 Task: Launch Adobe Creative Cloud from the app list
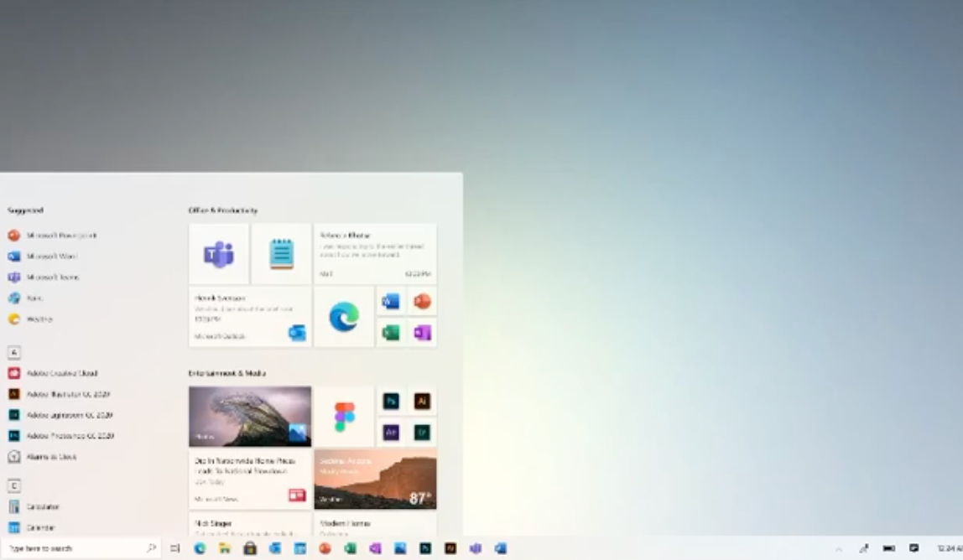click(x=53, y=373)
